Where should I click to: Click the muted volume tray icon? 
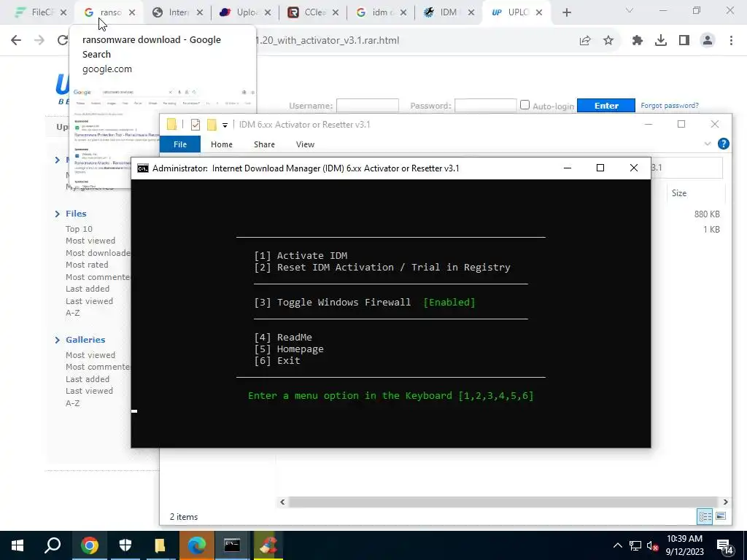click(653, 545)
